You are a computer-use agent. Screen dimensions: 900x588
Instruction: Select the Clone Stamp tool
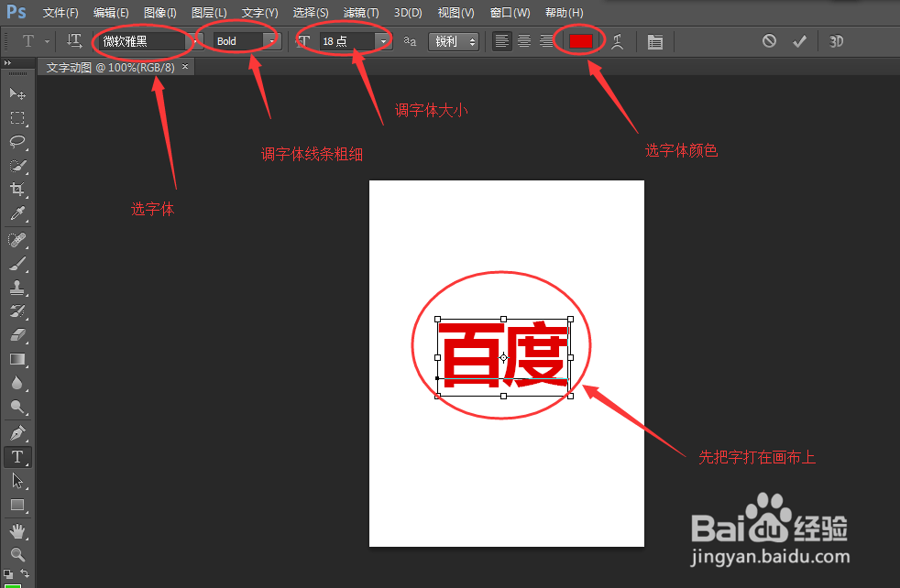[17, 288]
